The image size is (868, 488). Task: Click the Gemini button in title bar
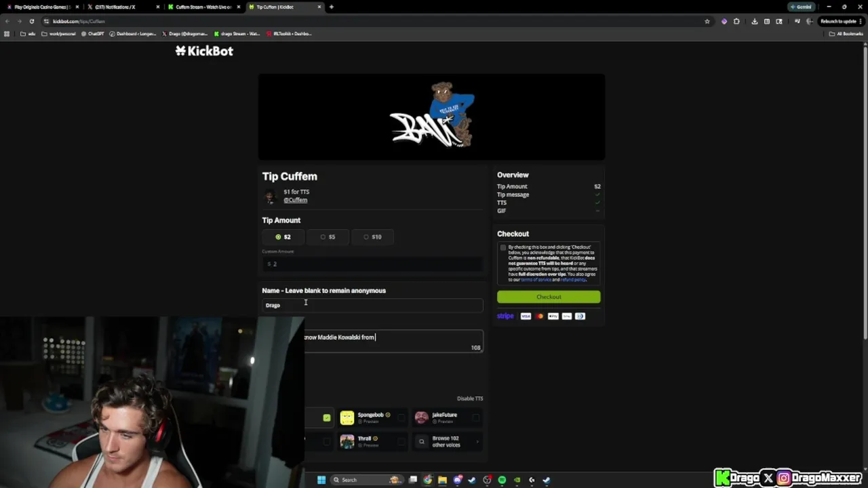pyautogui.click(x=801, y=7)
